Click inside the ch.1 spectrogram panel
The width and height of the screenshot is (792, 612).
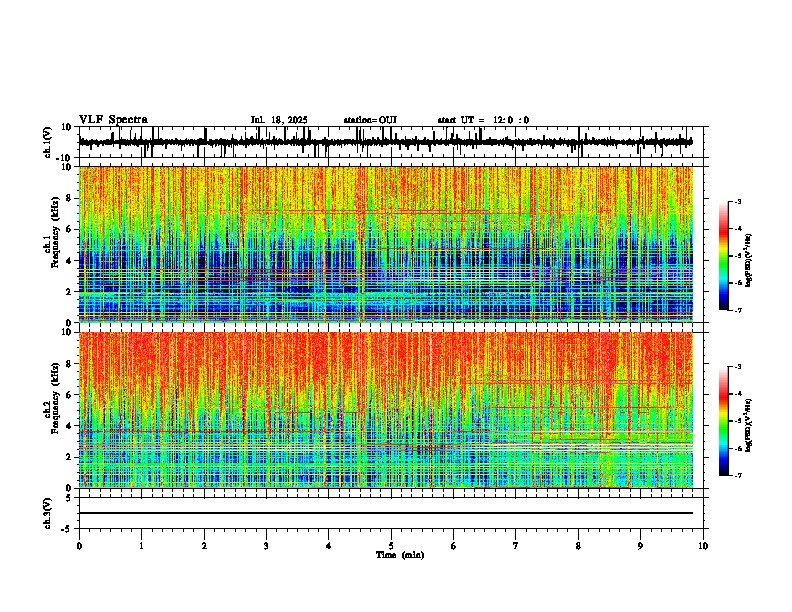point(386,244)
